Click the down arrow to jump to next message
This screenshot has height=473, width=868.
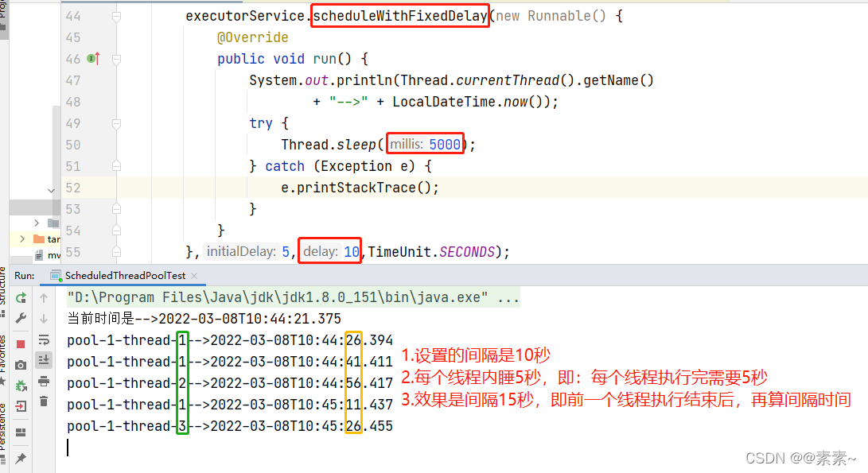pyautogui.click(x=43, y=318)
